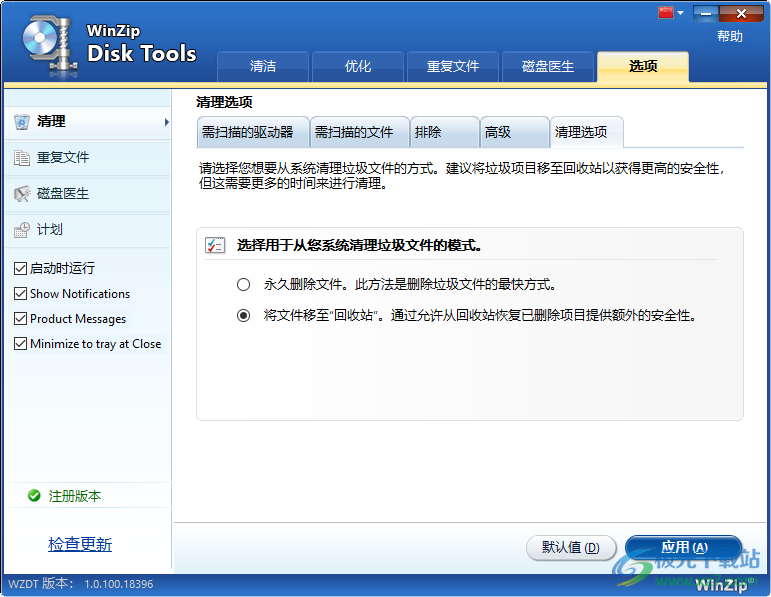Click the 默认值 (D) button

[x=571, y=547]
